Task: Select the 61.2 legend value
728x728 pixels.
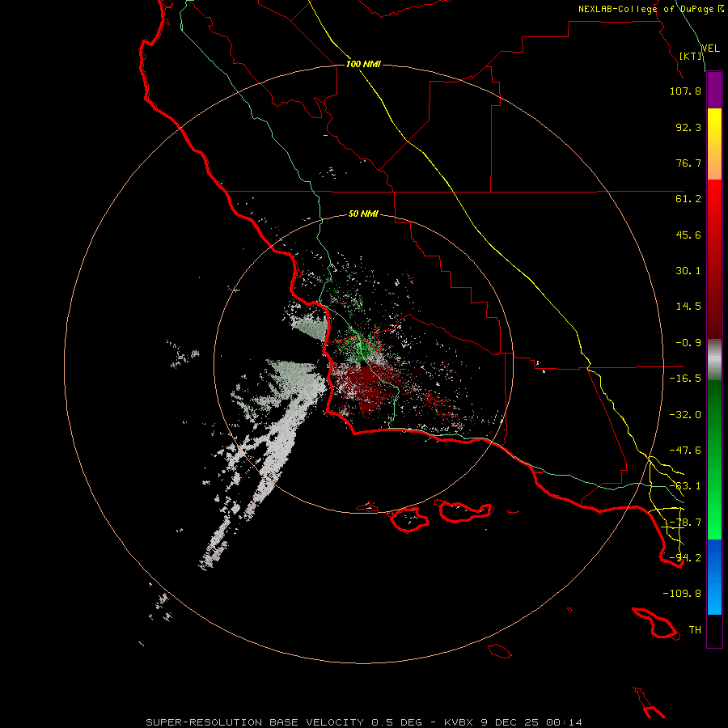Action: [x=688, y=199]
